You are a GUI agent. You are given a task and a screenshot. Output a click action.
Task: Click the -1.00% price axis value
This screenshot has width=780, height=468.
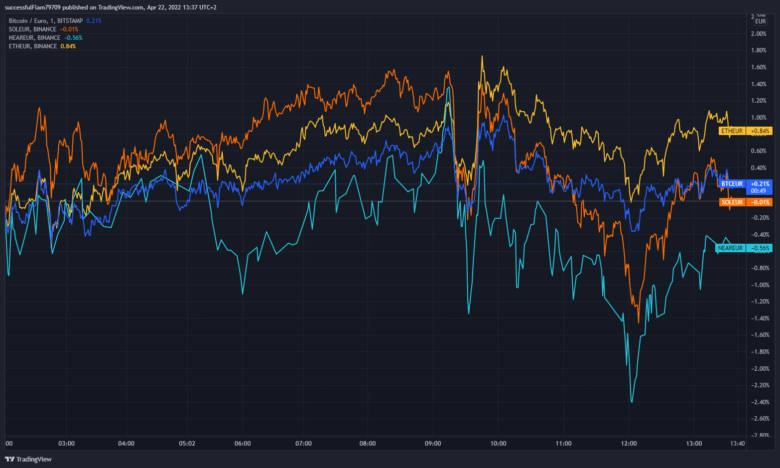760,285
